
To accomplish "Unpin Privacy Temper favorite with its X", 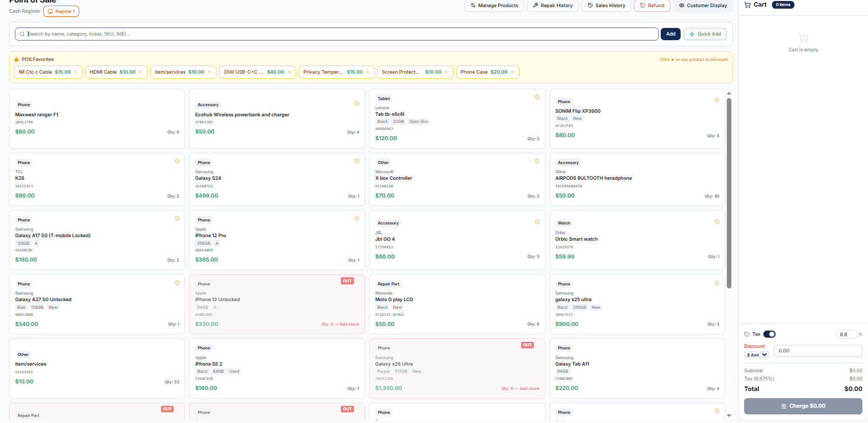I will click(368, 72).
